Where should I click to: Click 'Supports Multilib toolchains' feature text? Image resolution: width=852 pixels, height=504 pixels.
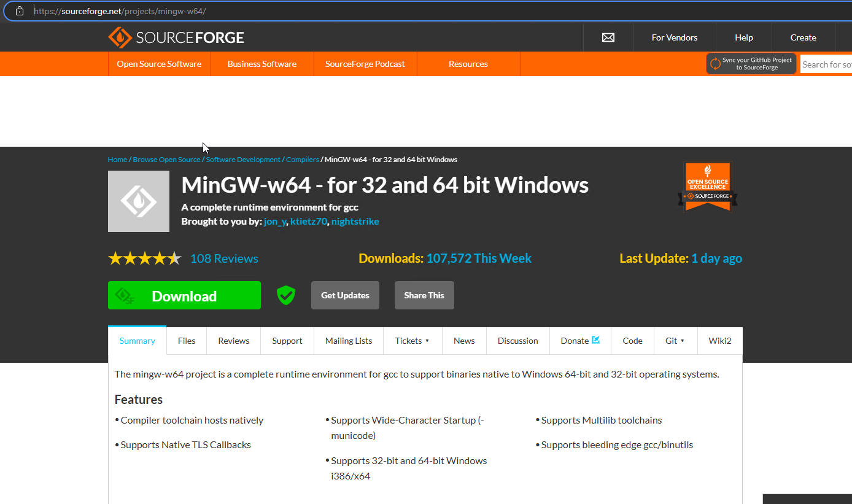[602, 421]
